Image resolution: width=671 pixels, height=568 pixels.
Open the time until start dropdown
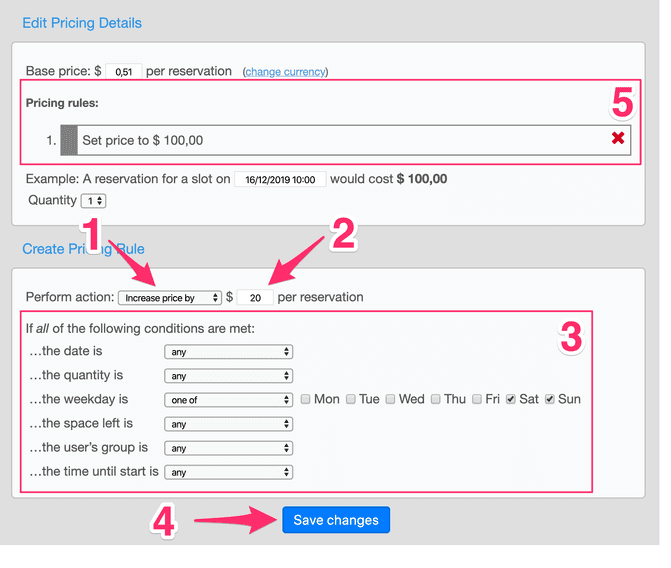[x=229, y=472]
